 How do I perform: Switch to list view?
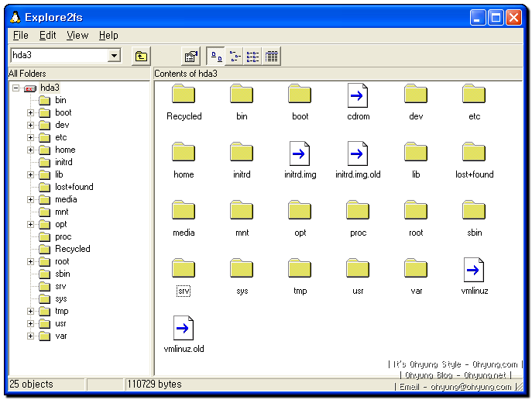pos(252,56)
